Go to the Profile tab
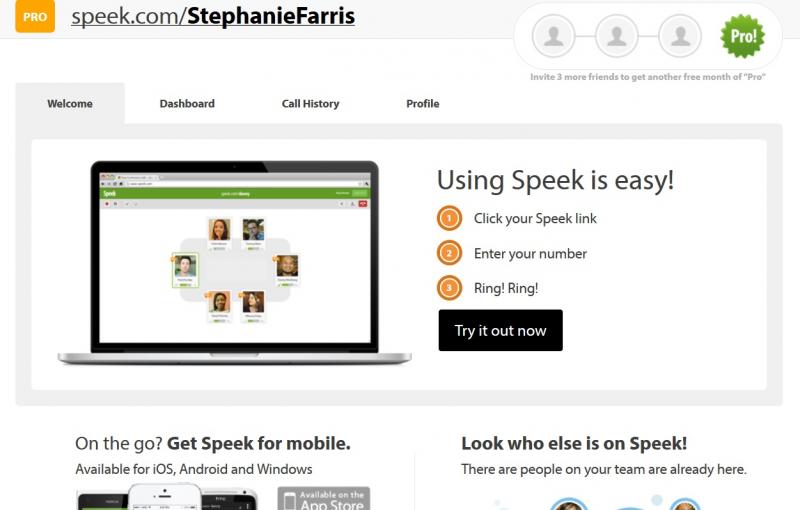Image resolution: width=800 pixels, height=510 pixels. click(422, 104)
